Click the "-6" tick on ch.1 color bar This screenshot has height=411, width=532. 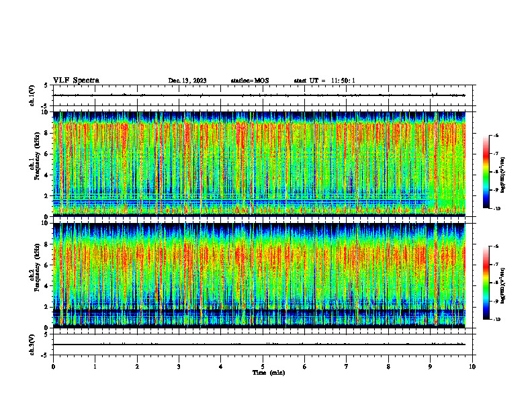[x=496, y=135]
